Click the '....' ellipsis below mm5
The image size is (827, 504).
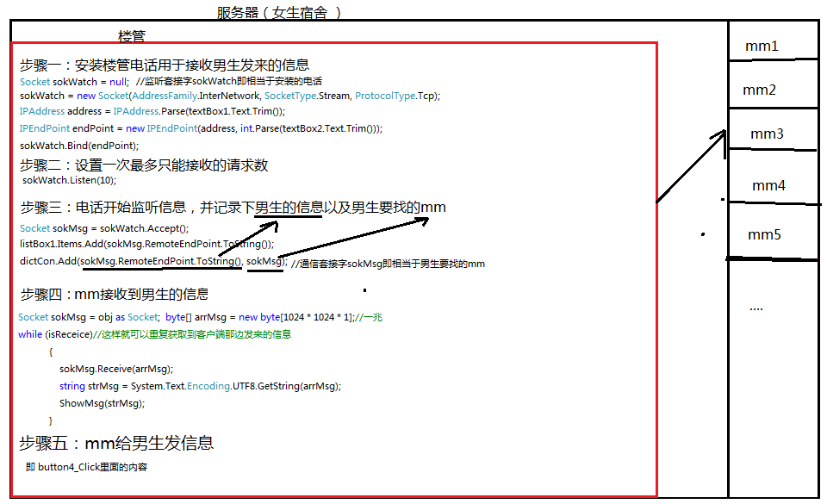click(756, 308)
